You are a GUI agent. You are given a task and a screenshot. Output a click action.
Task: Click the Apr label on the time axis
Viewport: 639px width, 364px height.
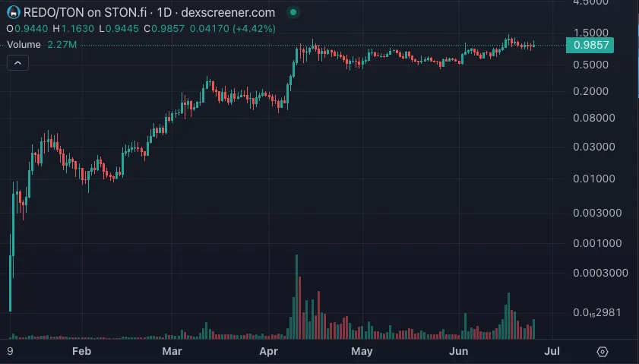268,352
